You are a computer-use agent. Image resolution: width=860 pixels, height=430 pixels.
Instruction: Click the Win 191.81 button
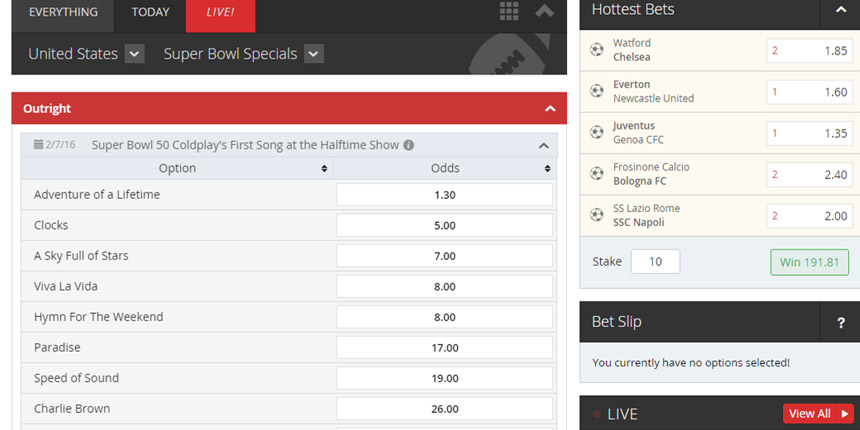[810, 262]
